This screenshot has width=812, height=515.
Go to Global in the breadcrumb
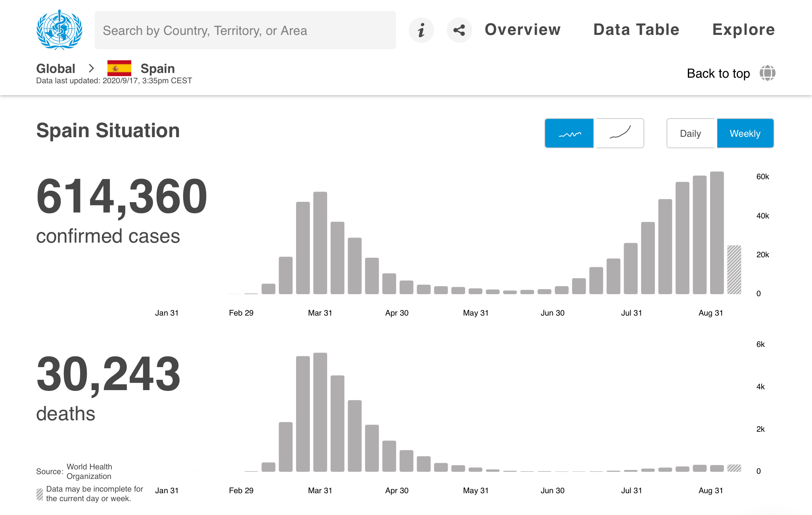click(x=56, y=69)
